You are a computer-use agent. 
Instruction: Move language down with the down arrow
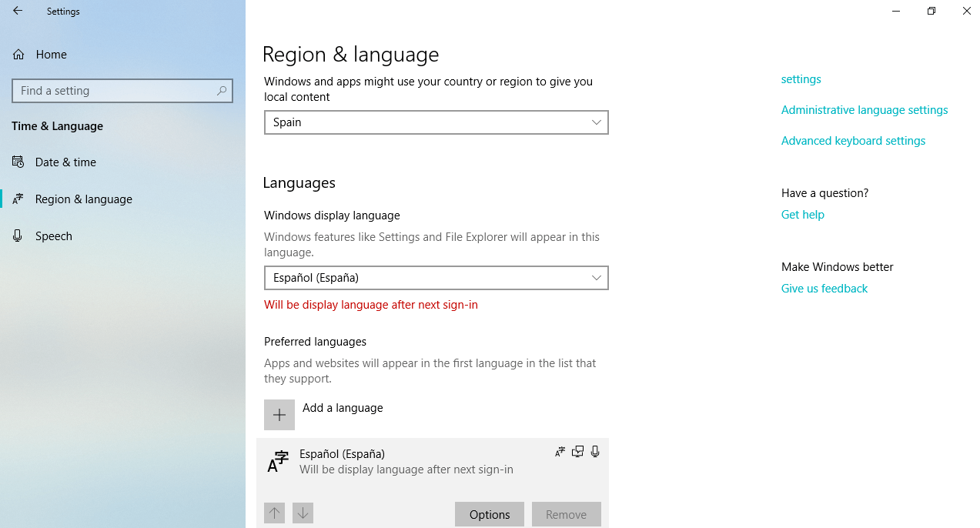tap(303, 513)
